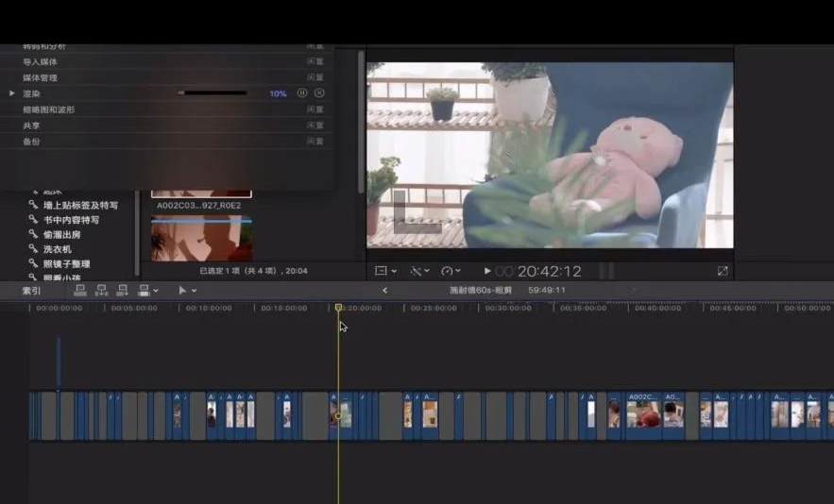Image resolution: width=834 pixels, height=504 pixels.
Task: Cancel the 渲染 rendering task
Action: pyautogui.click(x=319, y=93)
